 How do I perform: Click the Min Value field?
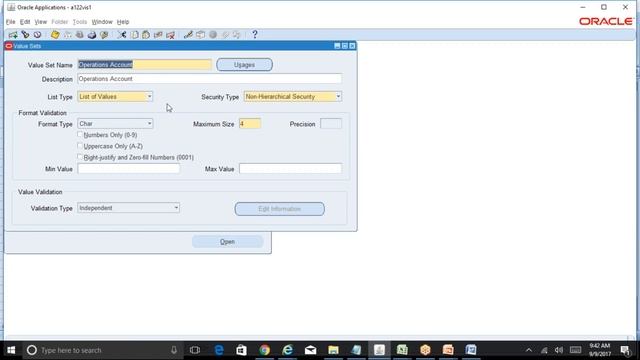129,168
